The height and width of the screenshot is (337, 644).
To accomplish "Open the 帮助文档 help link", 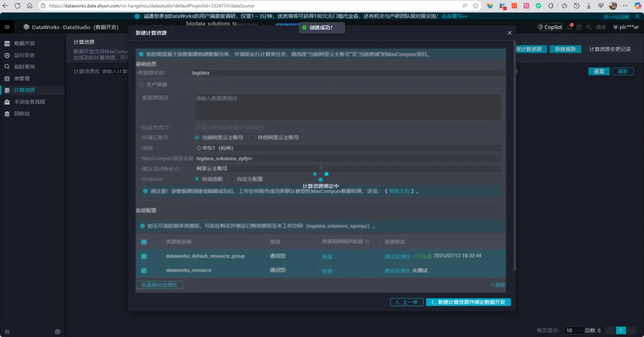I will pyautogui.click(x=399, y=191).
